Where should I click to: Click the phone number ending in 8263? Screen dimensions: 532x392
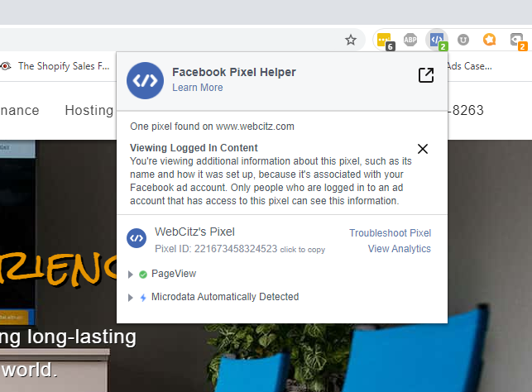point(466,110)
